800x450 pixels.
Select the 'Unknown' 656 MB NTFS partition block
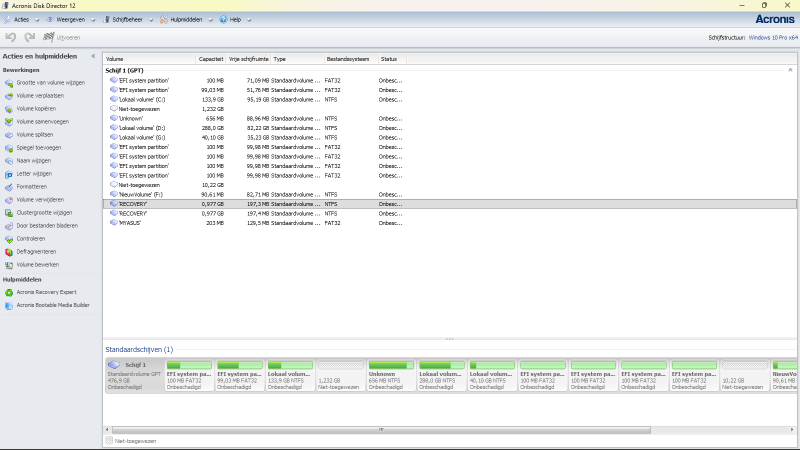pos(391,375)
